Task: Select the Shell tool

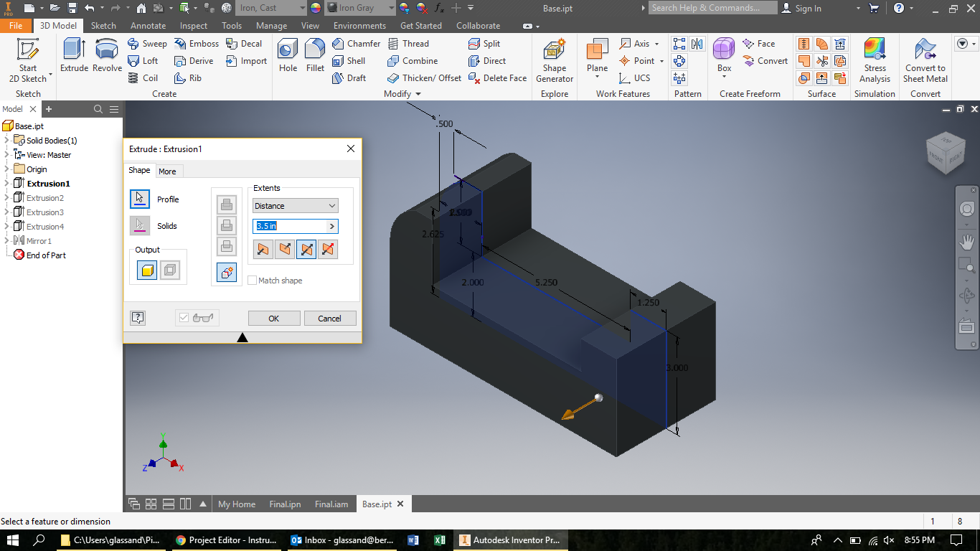Action: pyautogui.click(x=349, y=61)
